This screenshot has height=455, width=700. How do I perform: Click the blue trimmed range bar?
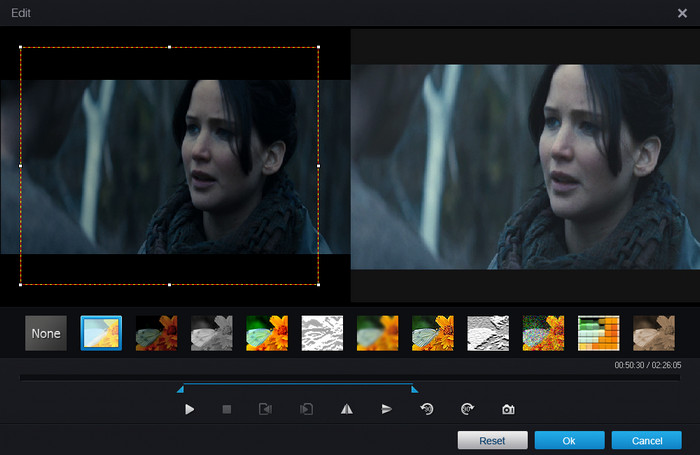click(297, 384)
